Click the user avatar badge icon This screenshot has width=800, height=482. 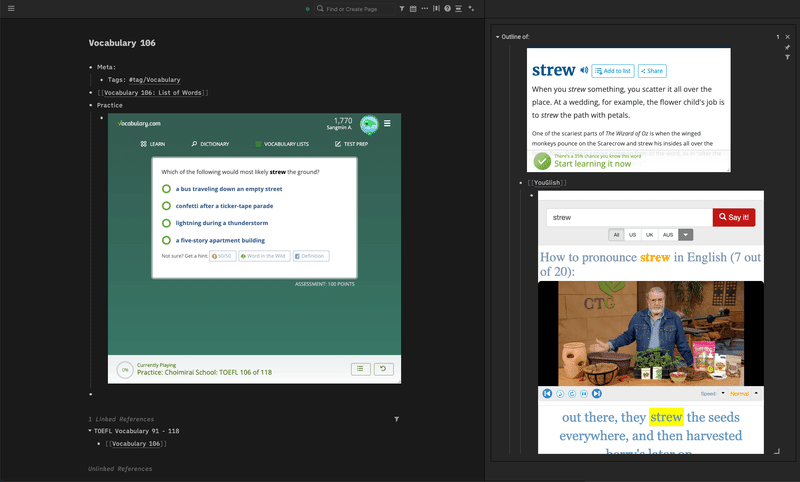pos(369,124)
